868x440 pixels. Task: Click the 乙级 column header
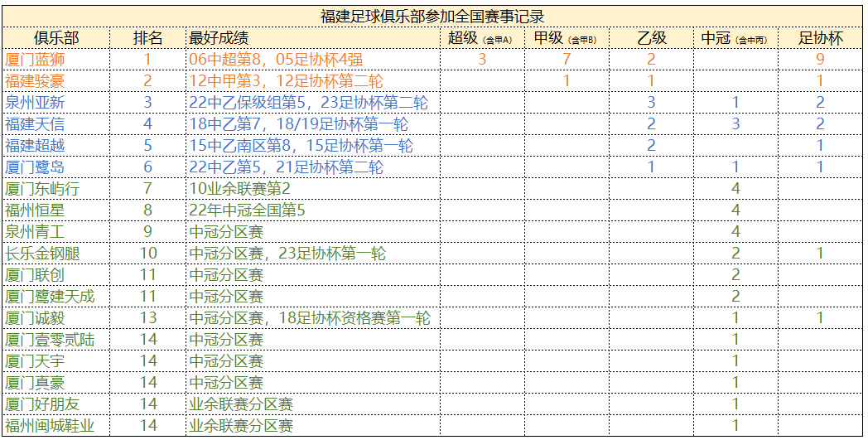(x=651, y=37)
